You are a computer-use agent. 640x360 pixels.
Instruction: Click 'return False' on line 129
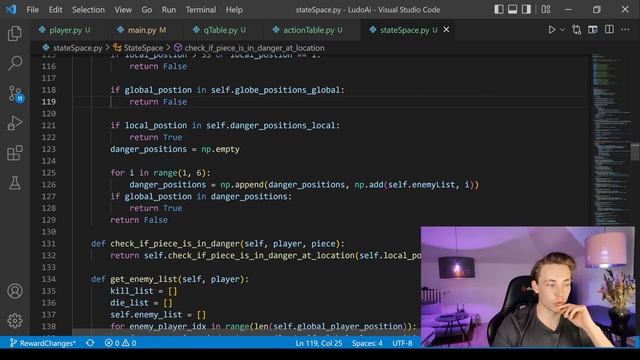click(139, 220)
